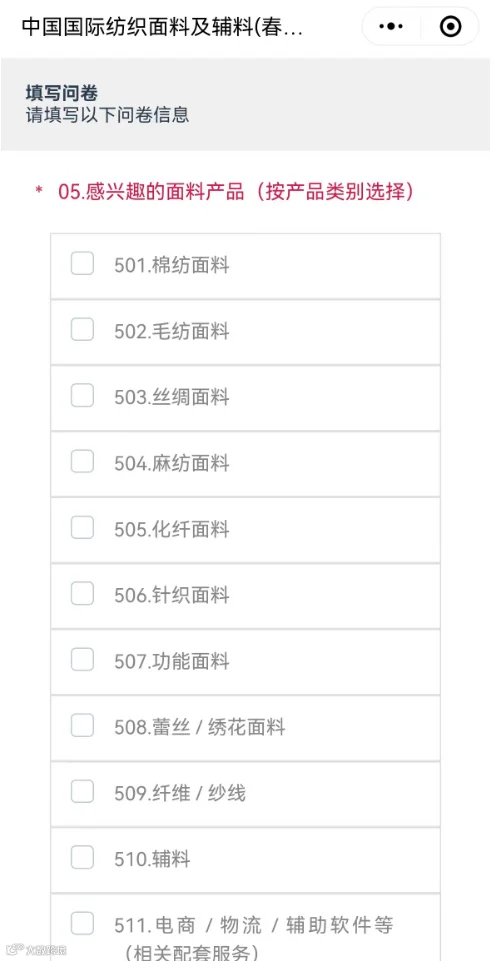This screenshot has width=495, height=961.
Task: Open the mini program three-dot menu
Action: [x=391, y=26]
